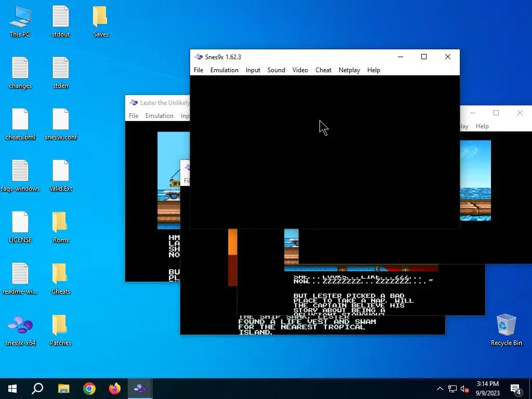
Task: Open Emulation menu in Lester the Unlikely window
Action: (x=159, y=116)
